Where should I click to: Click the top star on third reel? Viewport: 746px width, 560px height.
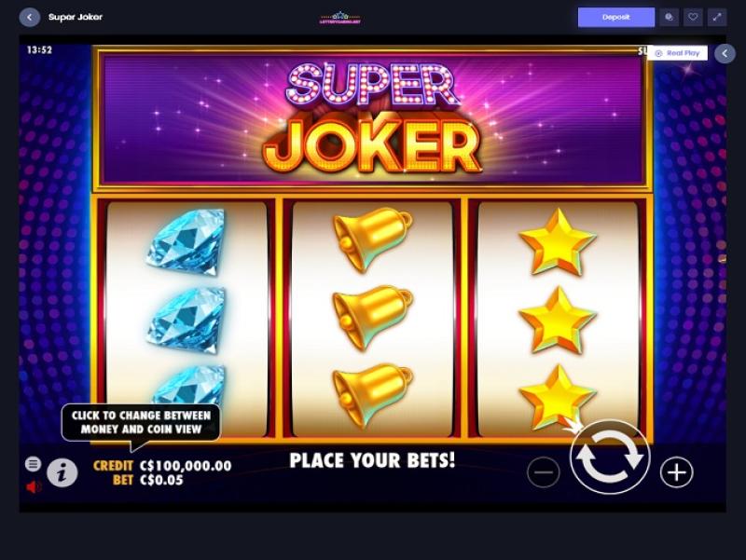557,241
